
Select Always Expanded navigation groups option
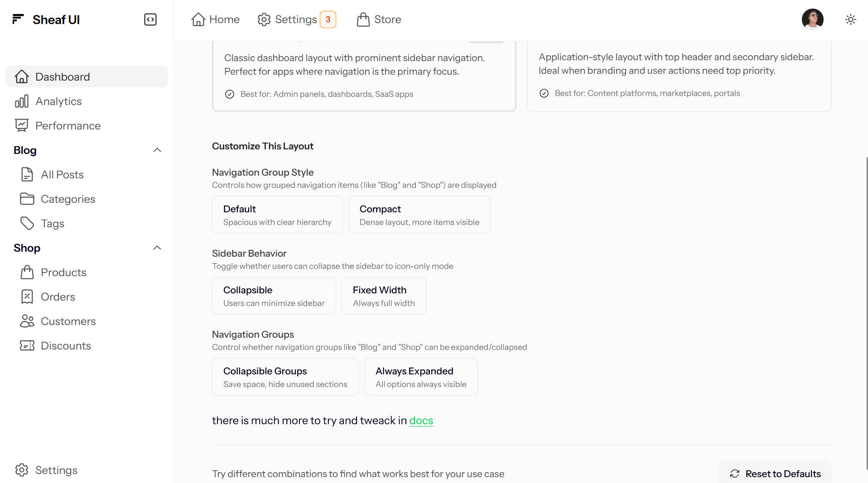click(x=420, y=377)
